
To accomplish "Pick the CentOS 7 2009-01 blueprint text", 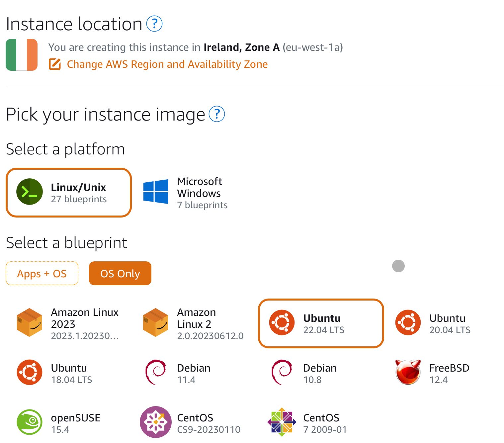I will [x=325, y=423].
